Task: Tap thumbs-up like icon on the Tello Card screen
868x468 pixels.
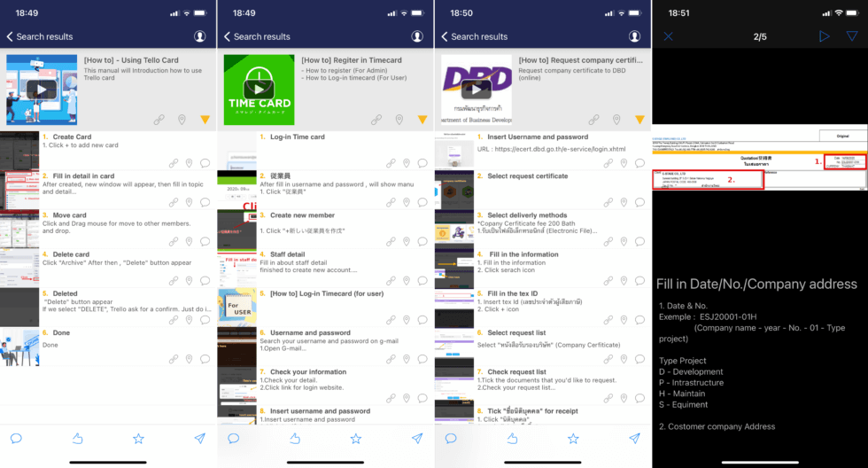Action: click(78, 439)
